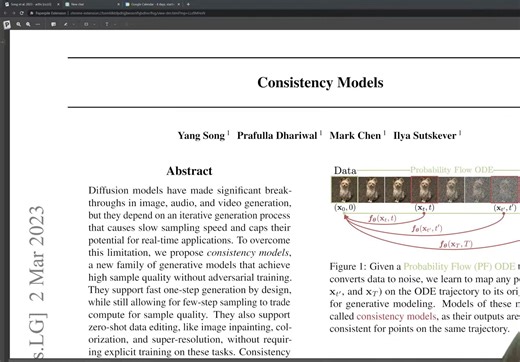Viewport: 520px width, 362px height.
Task: Click the Consistency Models paper title
Action: click(x=320, y=83)
